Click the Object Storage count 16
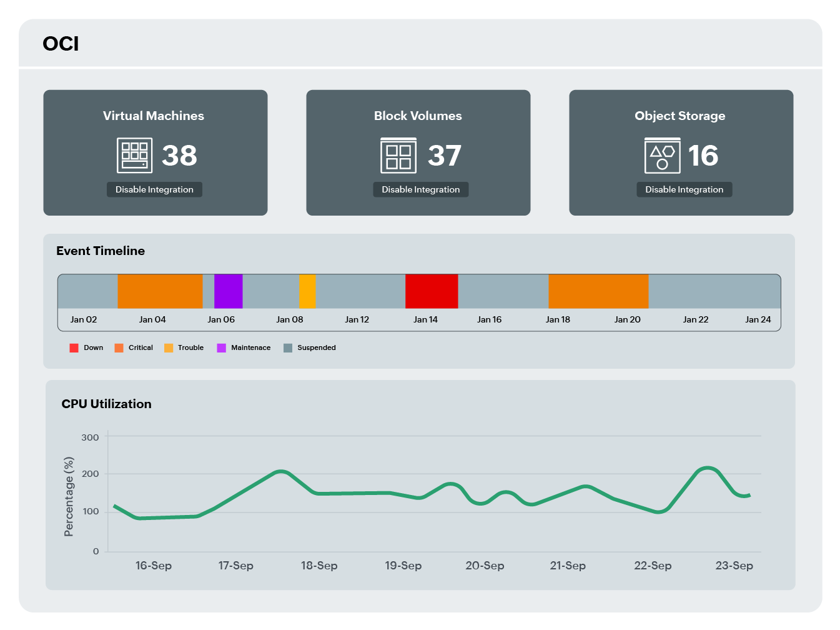The image size is (840, 630). (703, 156)
